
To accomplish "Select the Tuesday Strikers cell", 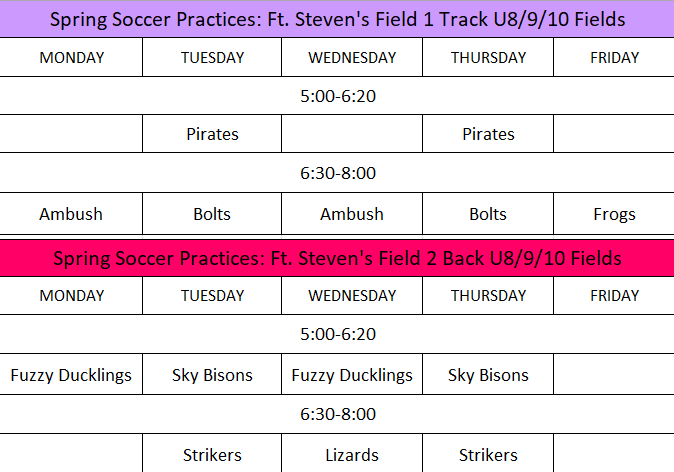I will tap(212, 455).
